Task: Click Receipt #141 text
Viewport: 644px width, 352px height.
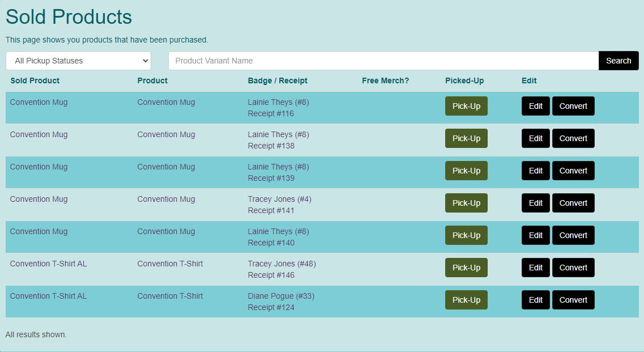Action: point(271,210)
